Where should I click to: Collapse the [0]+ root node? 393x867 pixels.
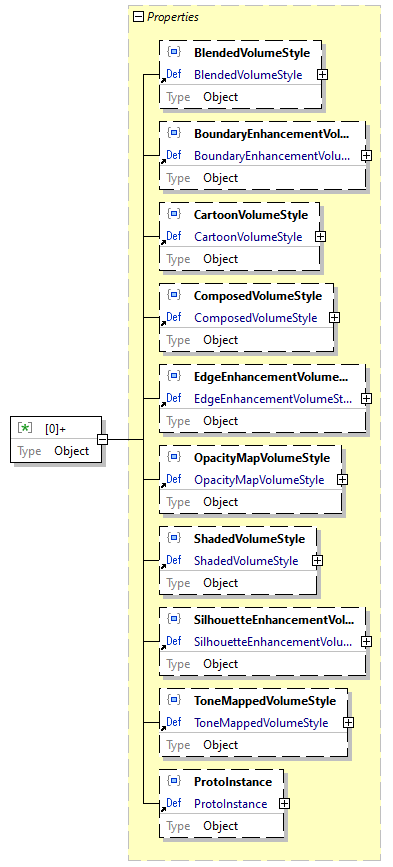tap(102, 440)
